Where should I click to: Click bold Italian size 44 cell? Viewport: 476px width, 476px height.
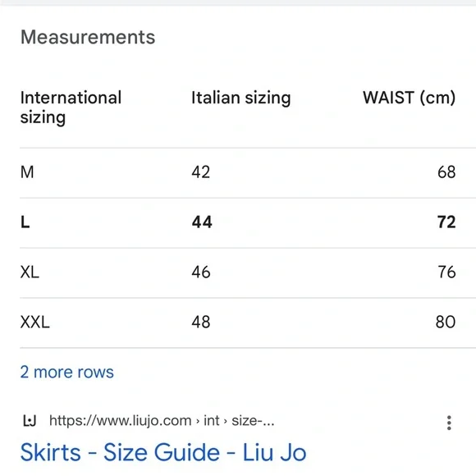point(202,222)
